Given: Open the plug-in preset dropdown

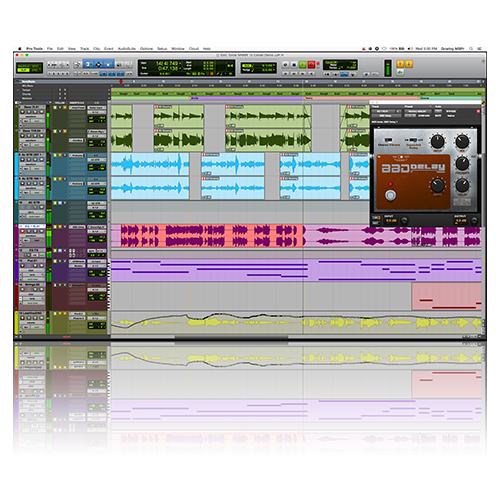Looking at the screenshot, I should pos(418,111).
